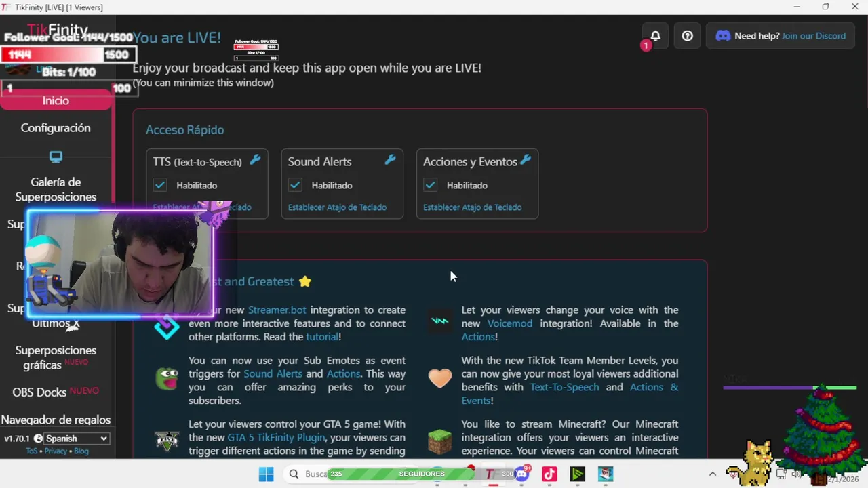Open Discord from the taskbar
Screen dimensions: 868x488
(x=521, y=474)
